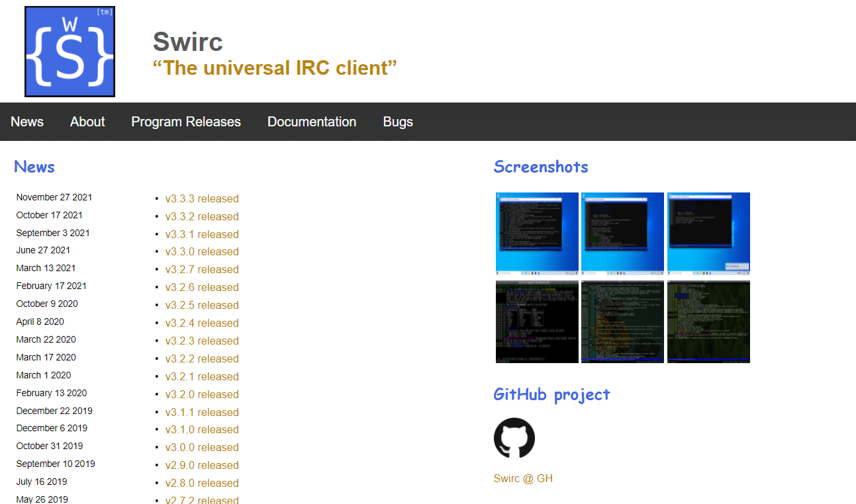
Task: Open the v2.9.0 released link
Action: pos(202,465)
